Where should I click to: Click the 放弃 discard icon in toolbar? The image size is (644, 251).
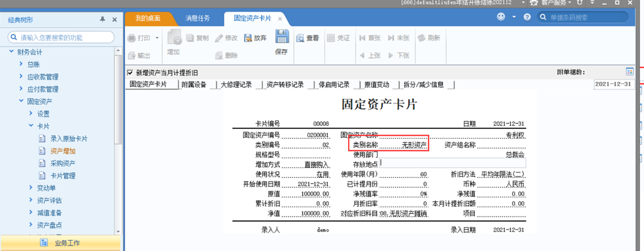[x=248, y=38]
